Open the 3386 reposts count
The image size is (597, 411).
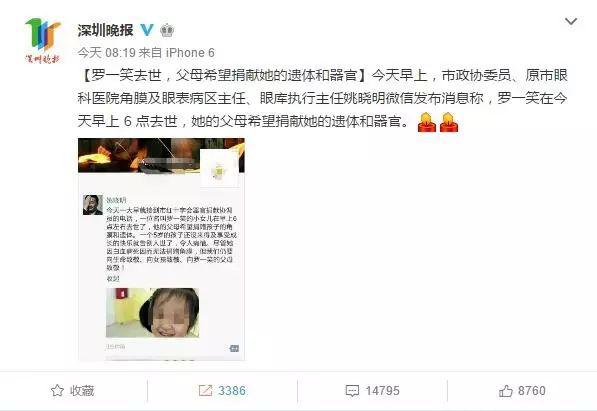pyautogui.click(x=232, y=390)
